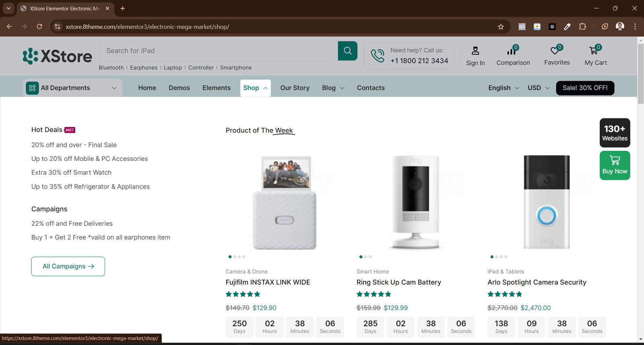Select second carousel dot under Arlo Spotlight Camera
Image resolution: width=644 pixels, height=345 pixels.
point(497,257)
